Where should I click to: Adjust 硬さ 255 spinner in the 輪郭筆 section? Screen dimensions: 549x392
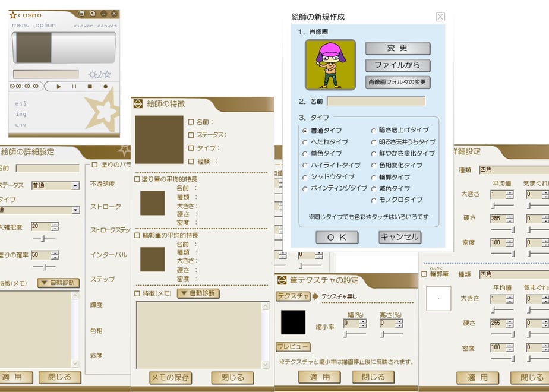510,323
